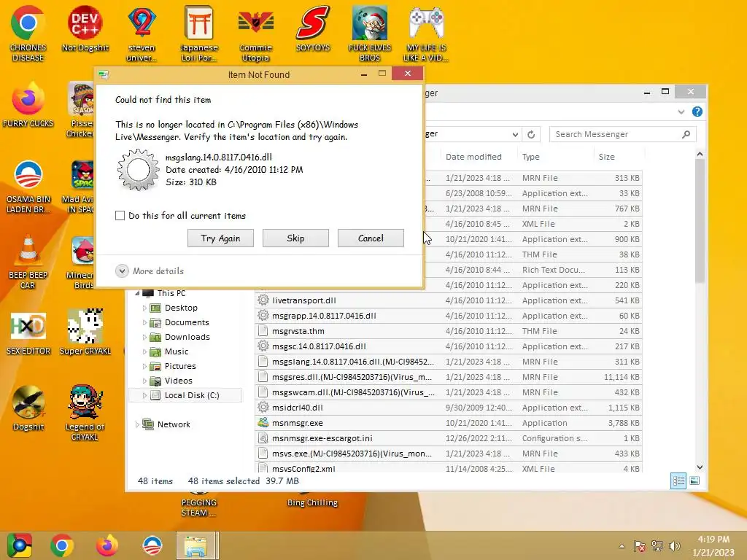Select the msnmsgr.exe-escargot.ini file

click(x=449, y=438)
